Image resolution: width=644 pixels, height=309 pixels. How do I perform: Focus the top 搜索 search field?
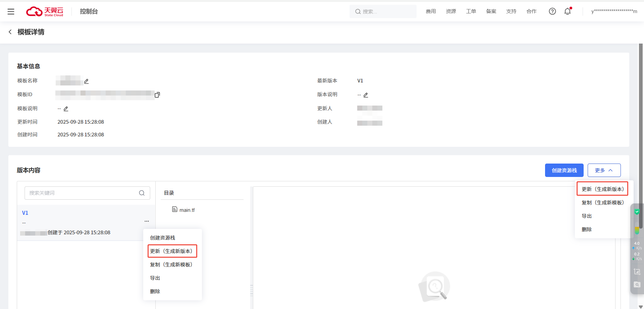click(383, 11)
